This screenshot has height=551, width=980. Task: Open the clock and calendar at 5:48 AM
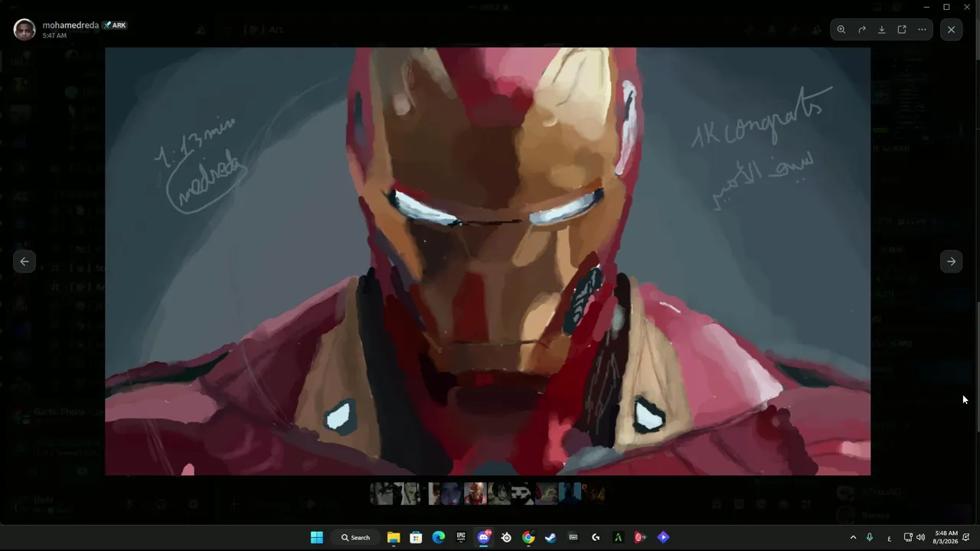tap(946, 537)
